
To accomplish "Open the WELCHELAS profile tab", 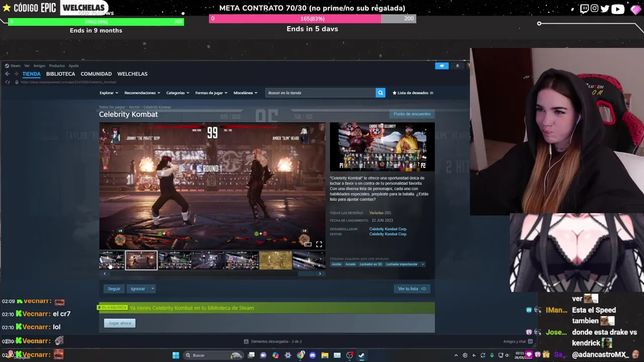I will (132, 74).
